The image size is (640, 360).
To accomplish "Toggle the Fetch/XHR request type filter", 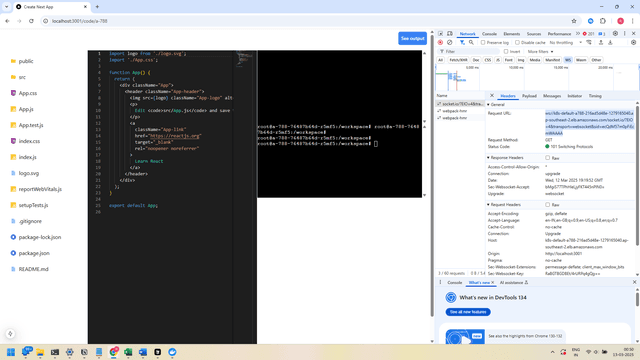I will click(458, 60).
